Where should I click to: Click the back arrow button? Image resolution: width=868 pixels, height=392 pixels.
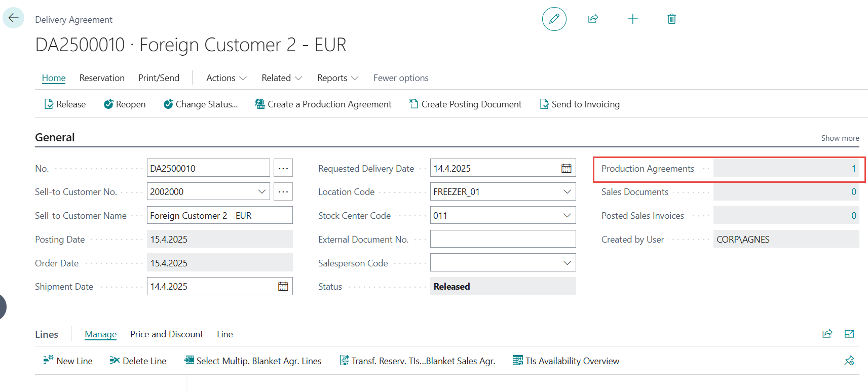[x=13, y=18]
